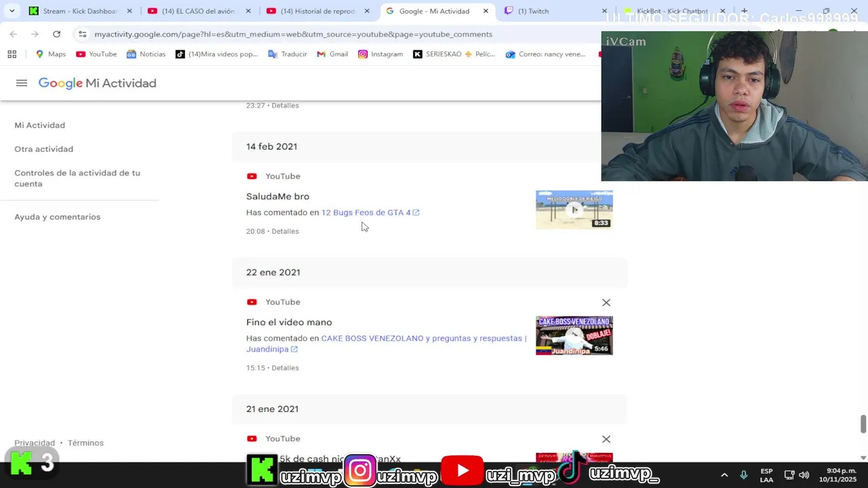Click the Google Mi Actividad logo
The height and width of the screenshot is (488, 868).
97,83
